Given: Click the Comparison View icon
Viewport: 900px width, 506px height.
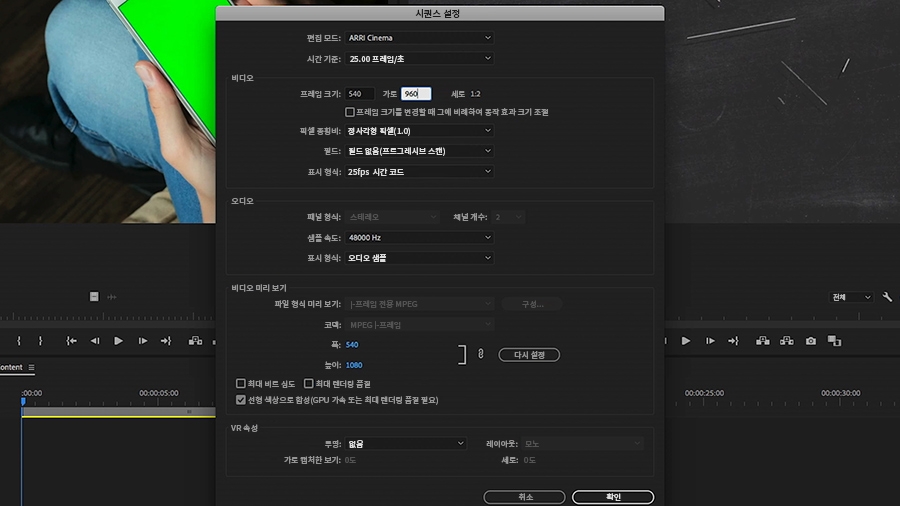Looking at the screenshot, I should pos(834,341).
